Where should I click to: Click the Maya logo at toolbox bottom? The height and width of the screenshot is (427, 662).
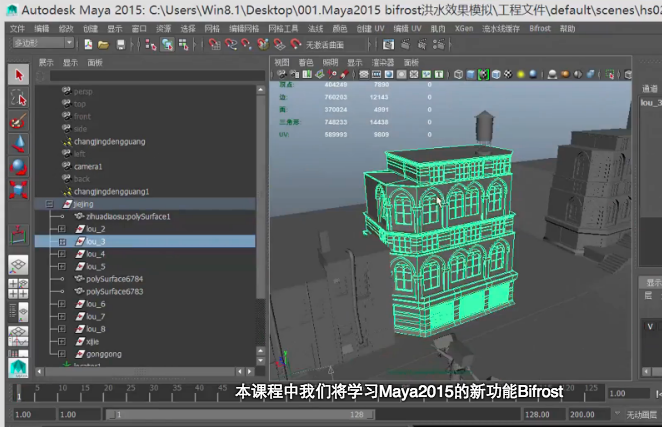coord(18,368)
